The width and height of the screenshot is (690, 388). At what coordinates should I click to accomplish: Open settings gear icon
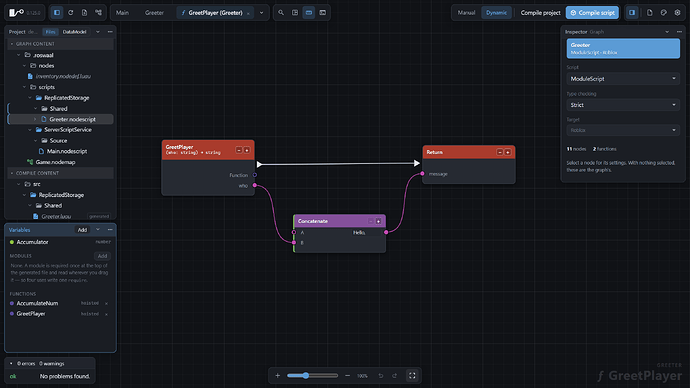[678, 13]
